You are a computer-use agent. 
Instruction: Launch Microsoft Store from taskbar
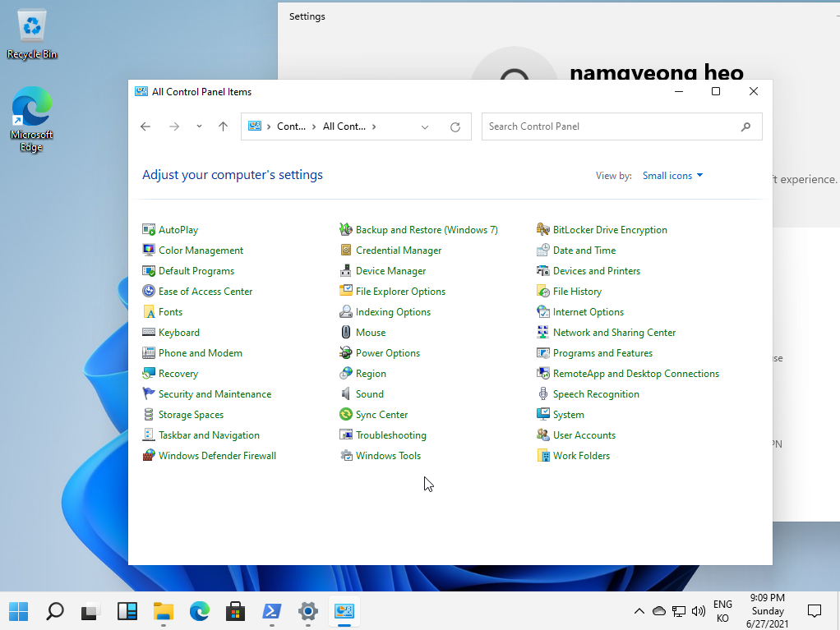coord(235,611)
